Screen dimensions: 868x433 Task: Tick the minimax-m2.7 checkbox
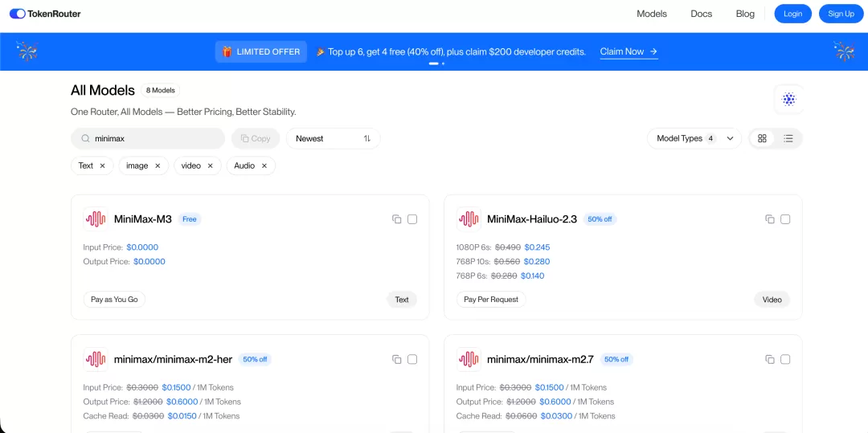coord(785,359)
